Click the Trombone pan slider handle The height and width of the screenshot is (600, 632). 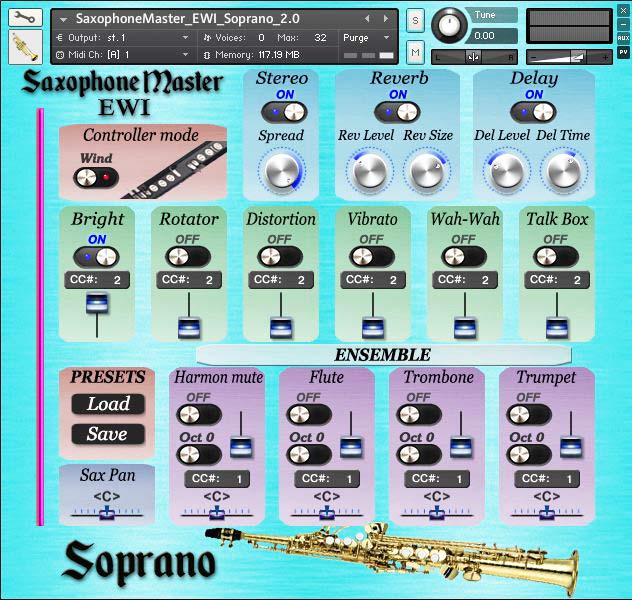pos(437,513)
